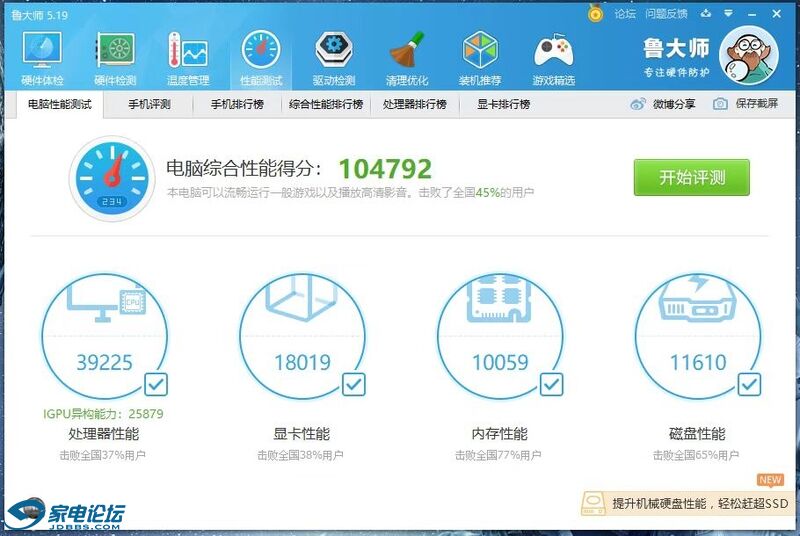Open the 问题反馈 feedback link

pos(666,14)
